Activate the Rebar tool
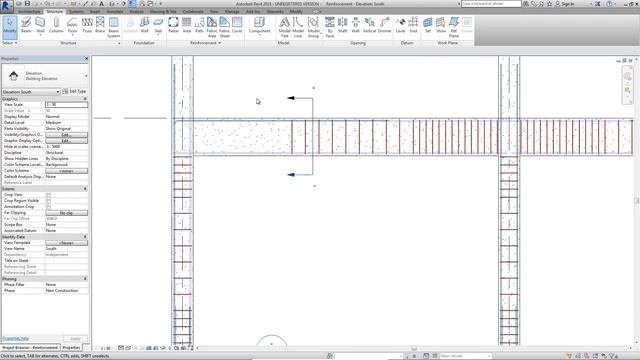Screen dimensions: 640x360 (173, 25)
